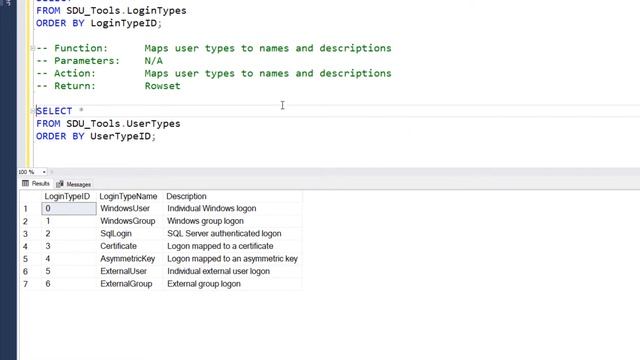Place cursor on 'FROM SDU_Tools.UserTypes' line
The width and height of the screenshot is (640, 360).
[x=108, y=124]
